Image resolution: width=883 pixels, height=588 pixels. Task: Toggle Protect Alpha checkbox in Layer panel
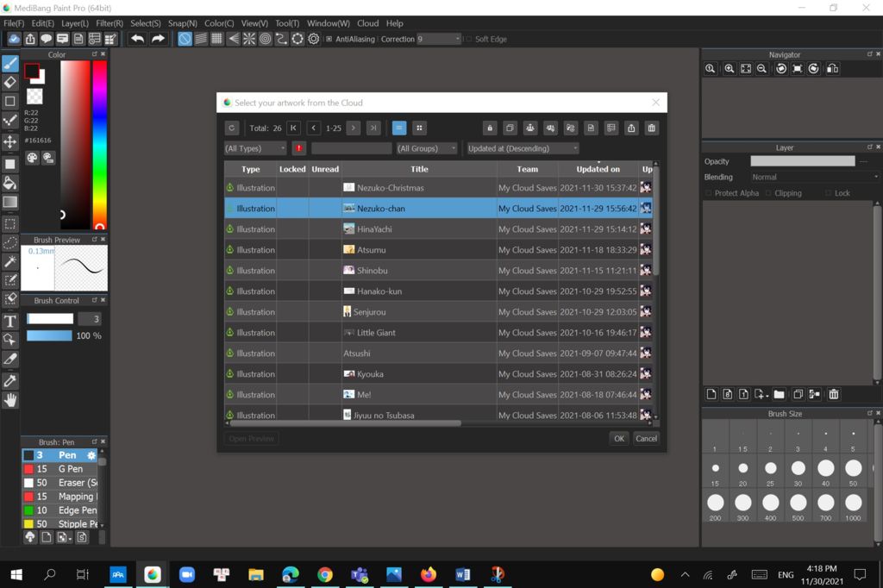coord(709,193)
